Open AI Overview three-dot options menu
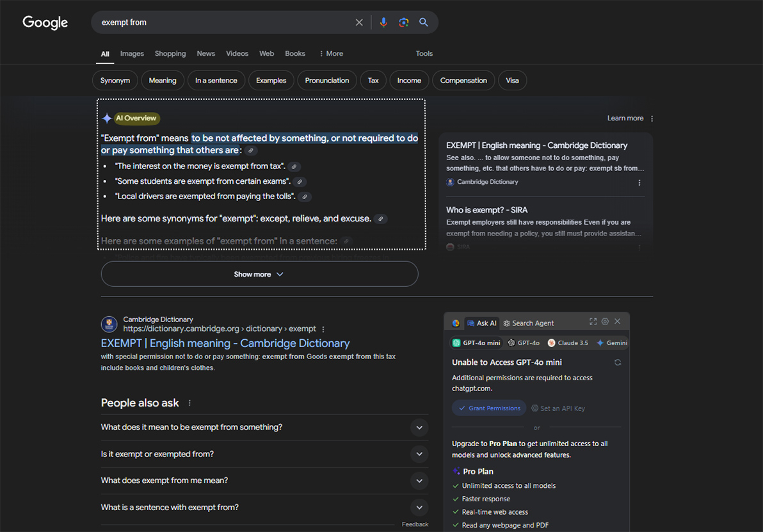The image size is (763, 532). 652,118
